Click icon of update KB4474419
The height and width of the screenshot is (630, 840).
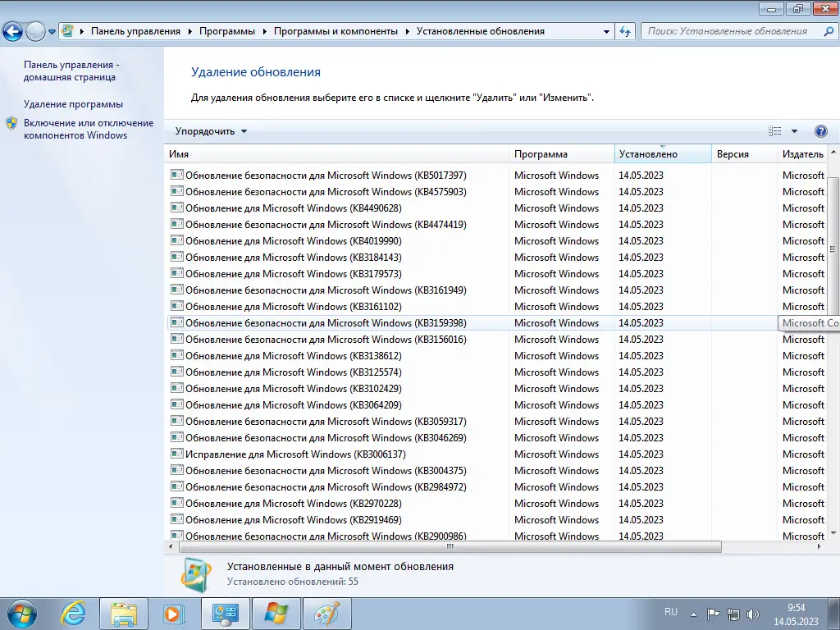click(177, 224)
